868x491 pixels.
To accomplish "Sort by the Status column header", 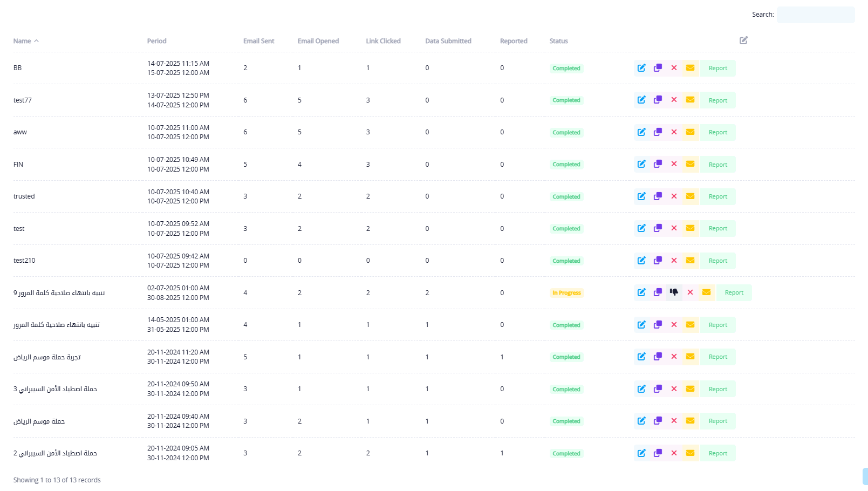I will click(558, 41).
